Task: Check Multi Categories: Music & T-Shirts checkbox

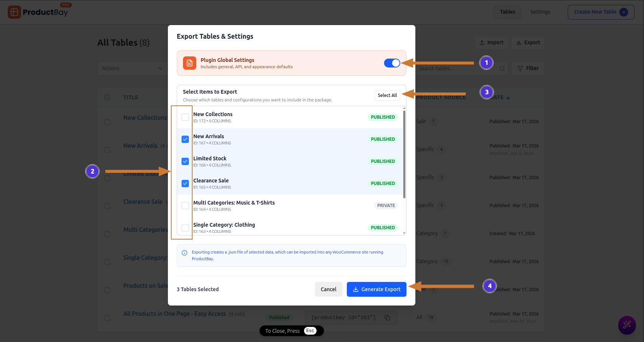Action: pyautogui.click(x=185, y=206)
